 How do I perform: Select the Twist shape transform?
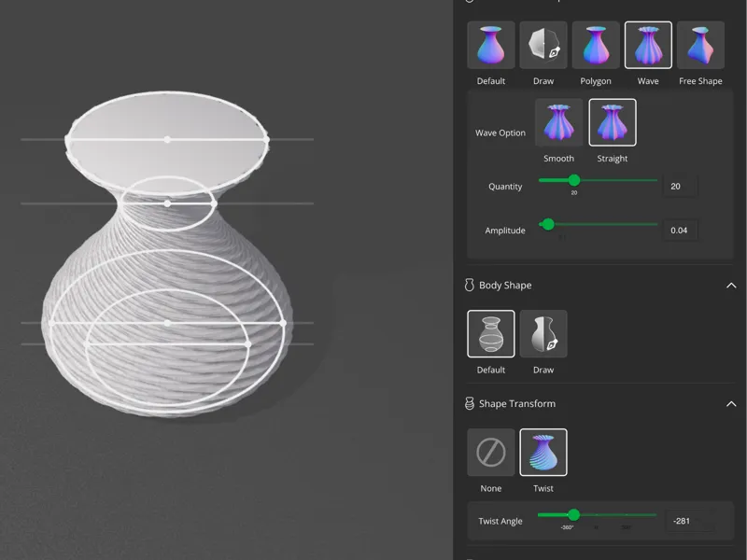[x=543, y=452]
